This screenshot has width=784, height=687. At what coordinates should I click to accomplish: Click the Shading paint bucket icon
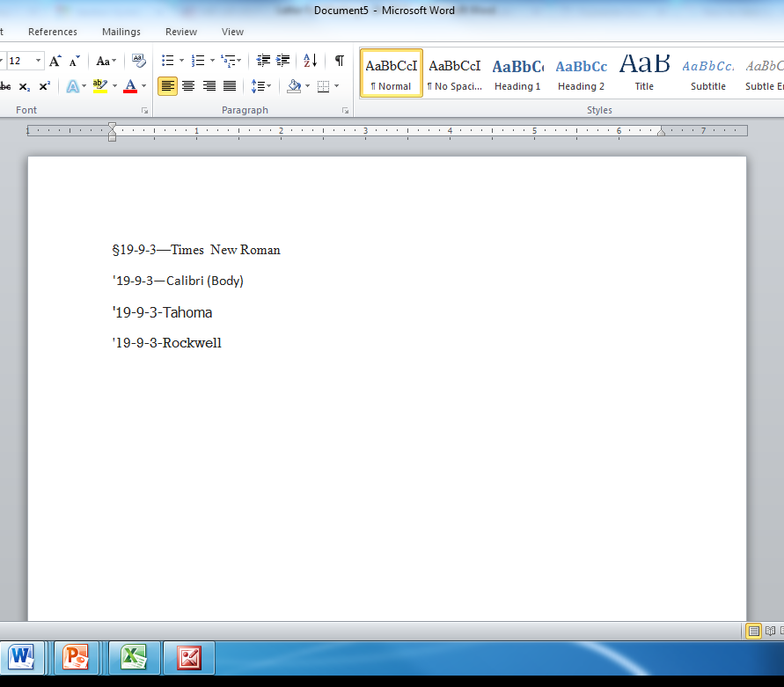click(294, 86)
